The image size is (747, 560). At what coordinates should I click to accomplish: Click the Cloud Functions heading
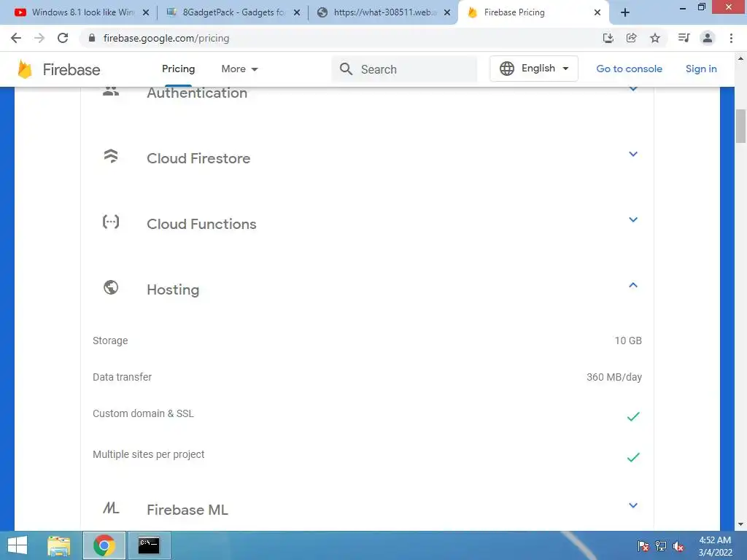pyautogui.click(x=201, y=224)
